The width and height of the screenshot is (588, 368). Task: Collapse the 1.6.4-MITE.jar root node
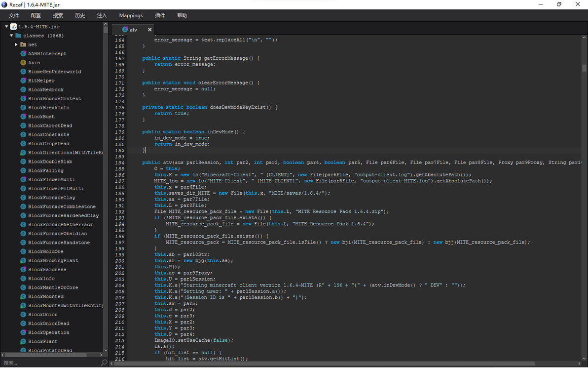pyautogui.click(x=6, y=27)
